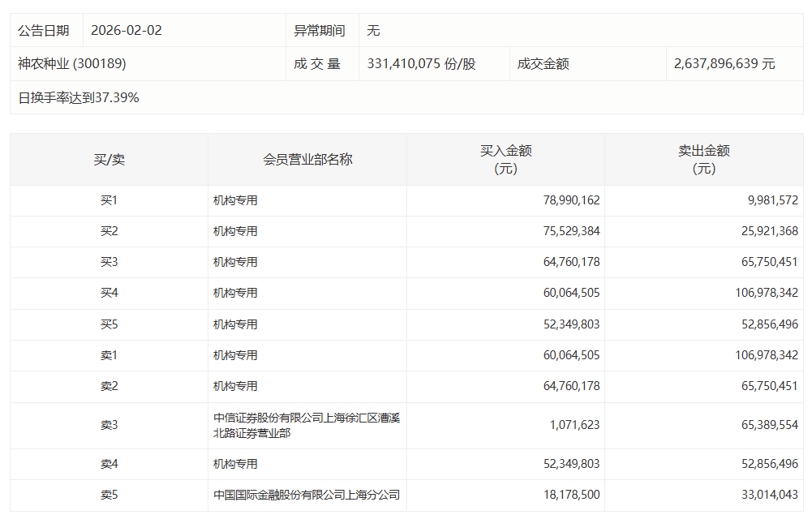Click the 日换手率达到37.39% text
Screen dimensions: 812x532
[79, 97]
